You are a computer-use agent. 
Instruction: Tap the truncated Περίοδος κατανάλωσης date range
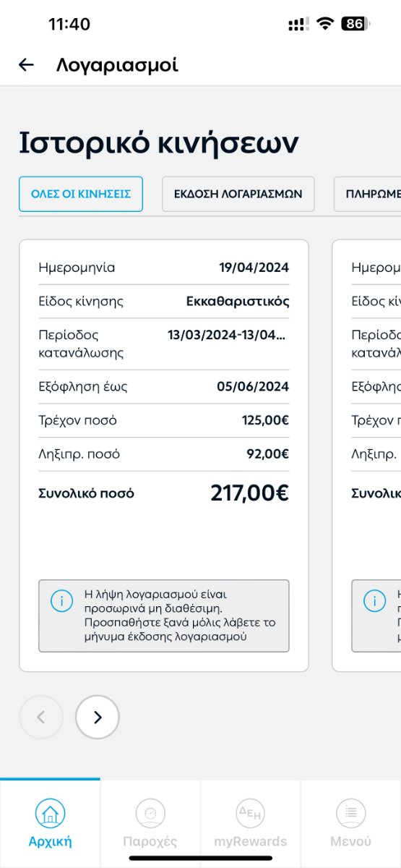228,335
